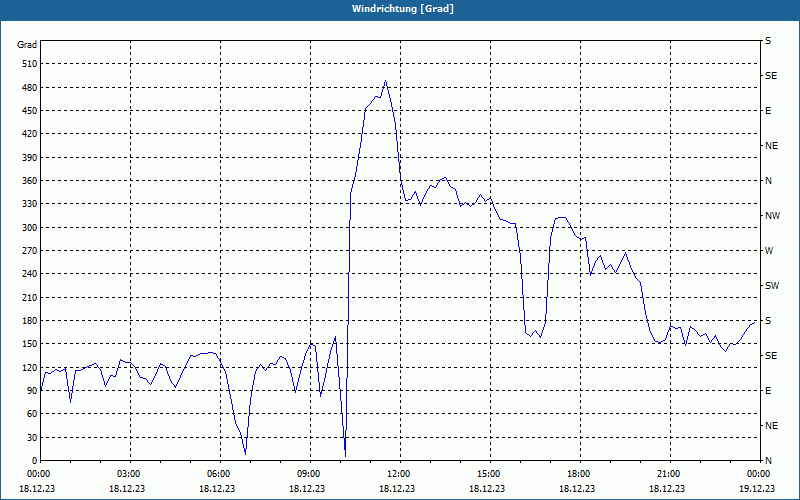The width and height of the screenshot is (800, 500).
Task: Select the 60 y-axis label
Action: (x=32, y=414)
